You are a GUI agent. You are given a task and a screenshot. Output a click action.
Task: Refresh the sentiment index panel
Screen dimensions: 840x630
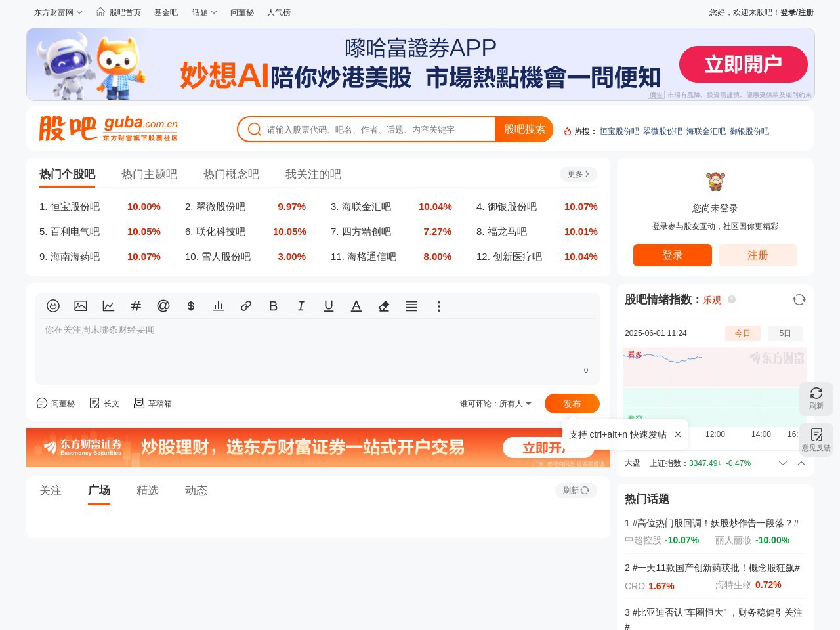(799, 299)
